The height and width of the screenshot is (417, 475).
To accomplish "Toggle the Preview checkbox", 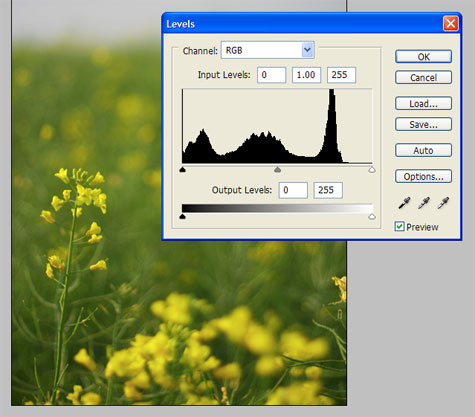I will [x=399, y=227].
